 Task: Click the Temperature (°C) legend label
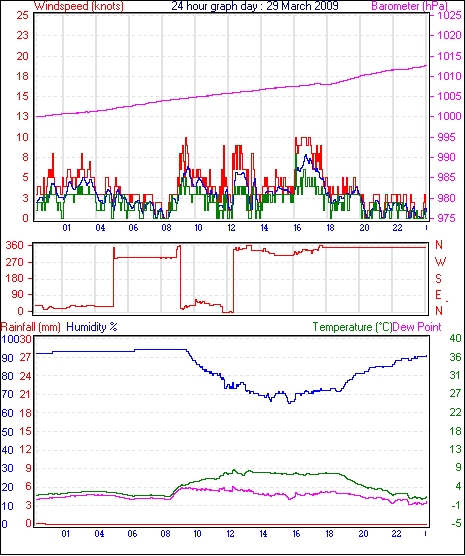tap(352, 327)
